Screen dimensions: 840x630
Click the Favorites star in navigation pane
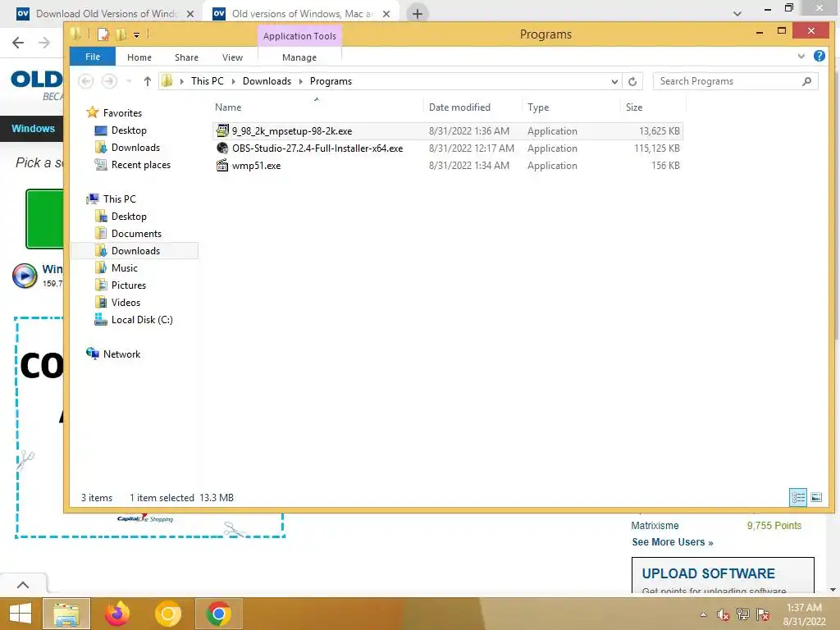coord(92,112)
